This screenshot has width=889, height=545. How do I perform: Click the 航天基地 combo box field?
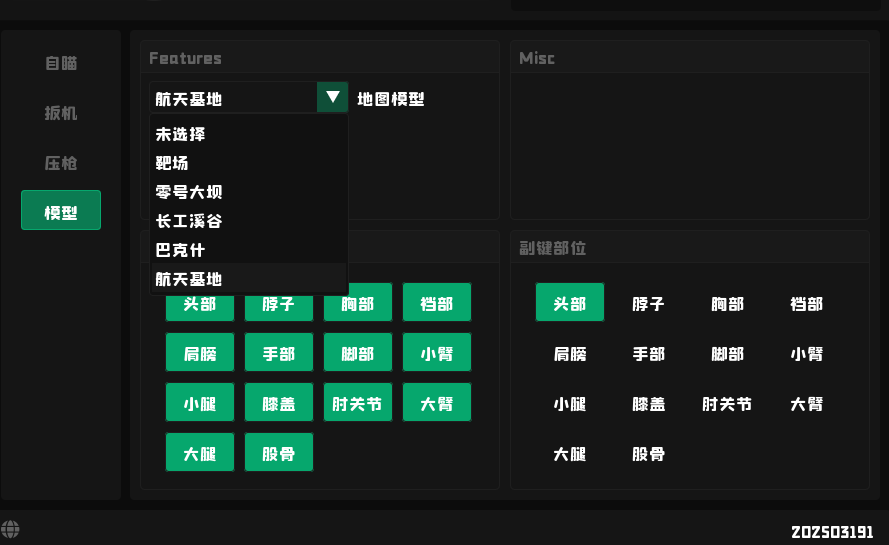234,98
